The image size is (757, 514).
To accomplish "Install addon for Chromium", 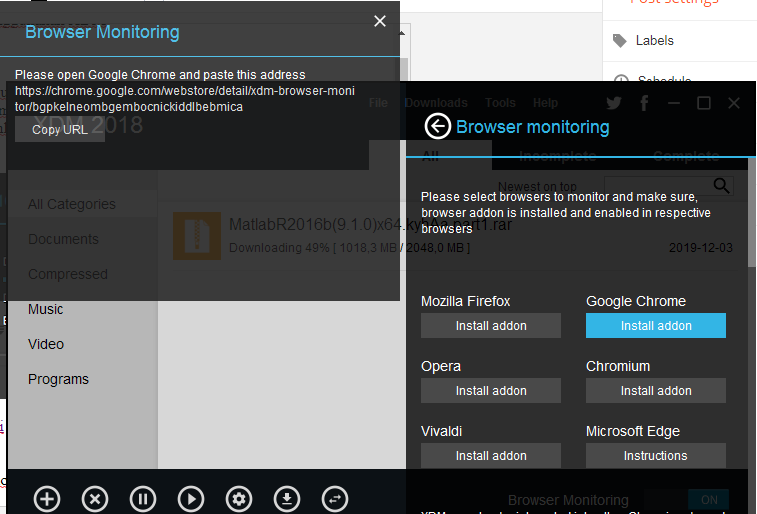I will click(656, 390).
